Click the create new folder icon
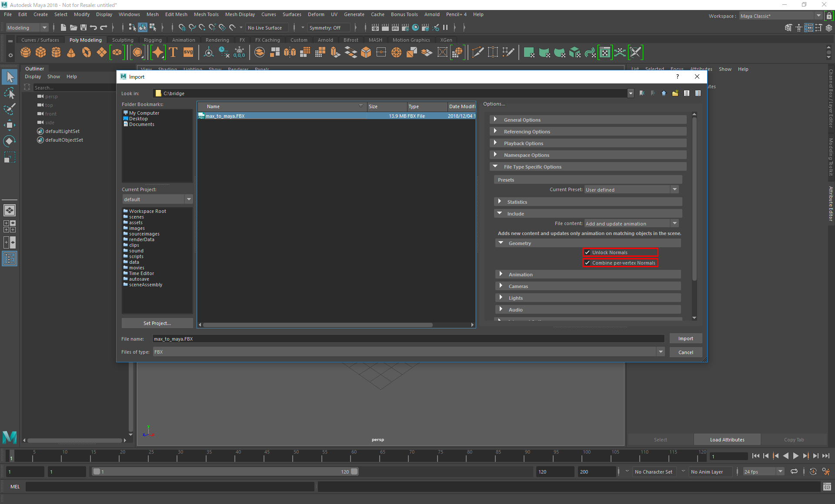Screen dimensions: 835x504 pos(675,93)
